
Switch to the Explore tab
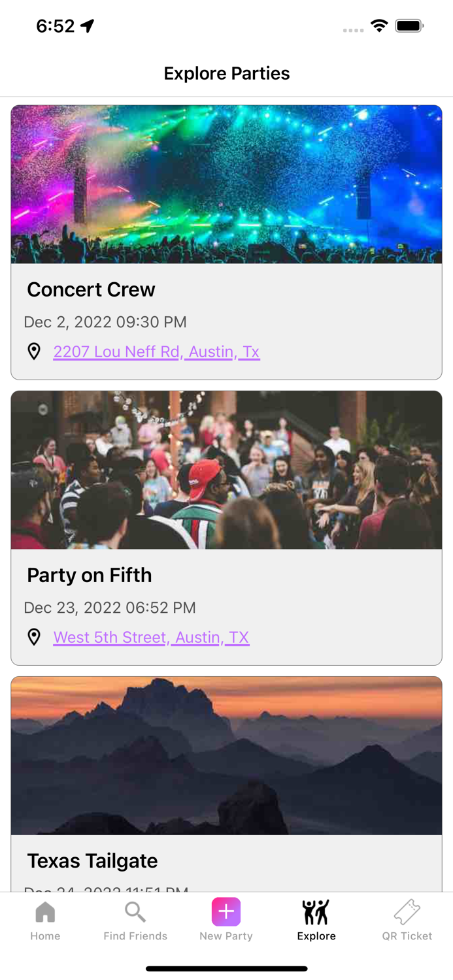[x=316, y=918]
